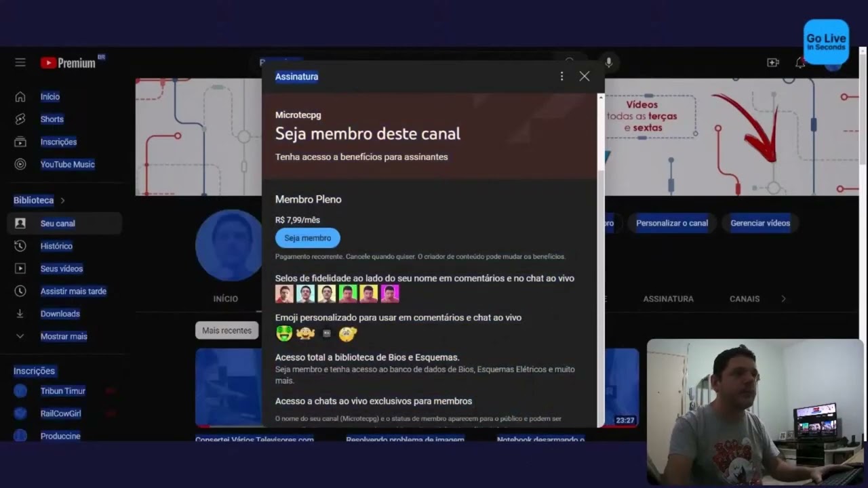Click the search field at the top
Screen dimensions: 868x488
point(407,62)
